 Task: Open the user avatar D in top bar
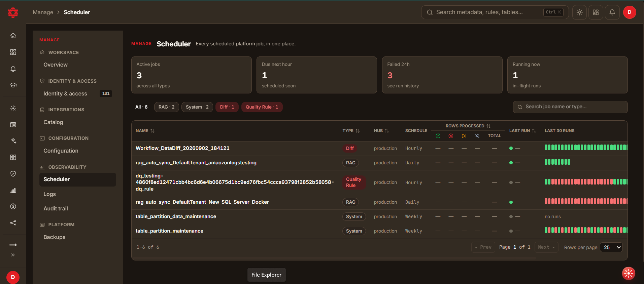[x=629, y=12]
